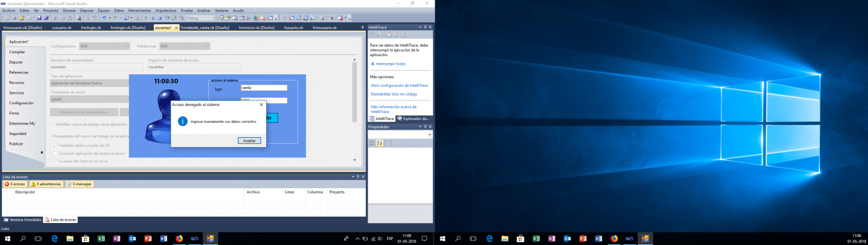Click the Save icon in the toolbar
The width and height of the screenshot is (868, 245).
coord(39,18)
